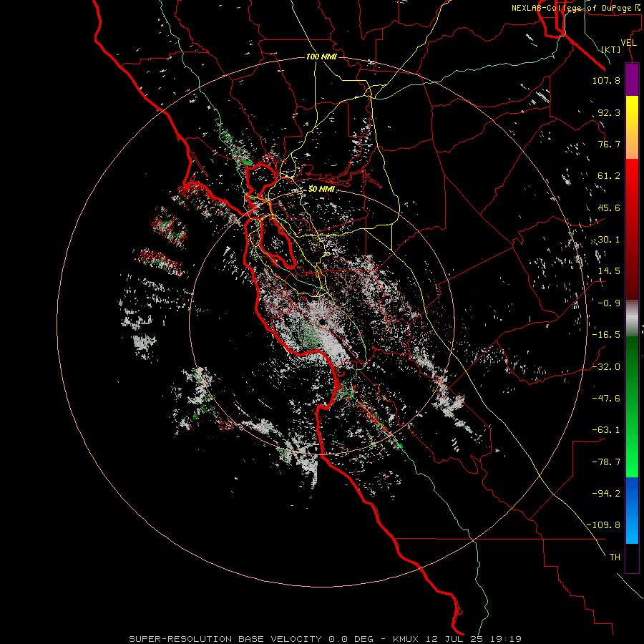
Task: Click the 92.3 velocity scale value
Action: pyautogui.click(x=609, y=112)
